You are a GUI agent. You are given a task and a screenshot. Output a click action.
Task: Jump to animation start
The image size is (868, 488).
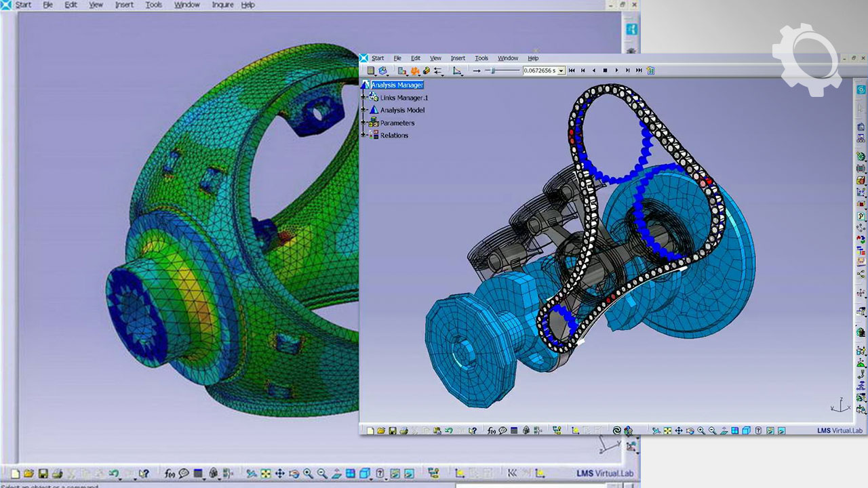[x=572, y=70]
